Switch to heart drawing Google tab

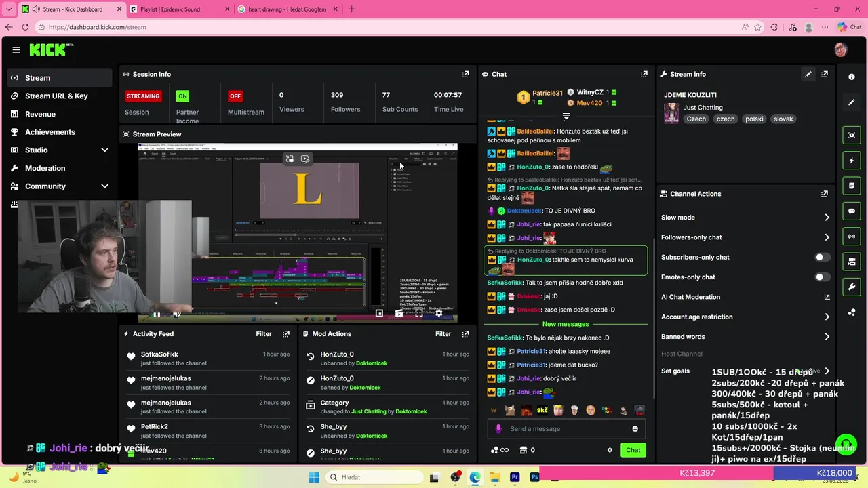coord(287,9)
